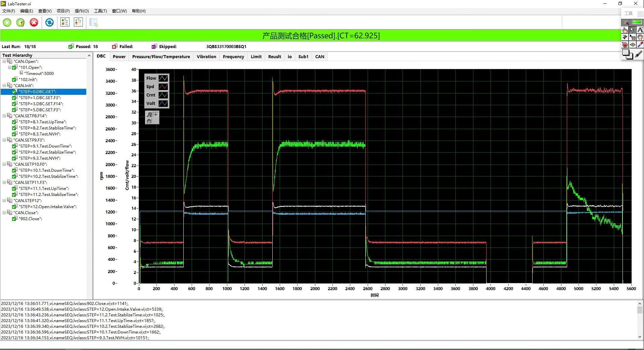
Task: Switch to the CAN tab
Action: [x=320, y=57]
